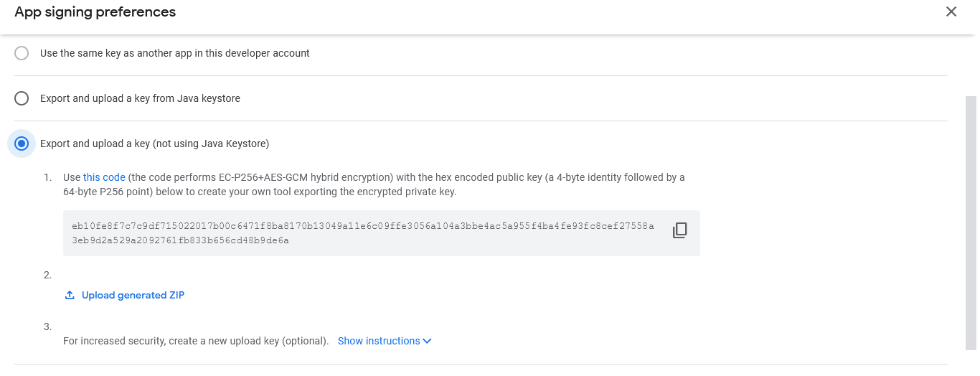
Task: Click the upload arrow icon beside Upload generated ZIP
Action: 70,295
